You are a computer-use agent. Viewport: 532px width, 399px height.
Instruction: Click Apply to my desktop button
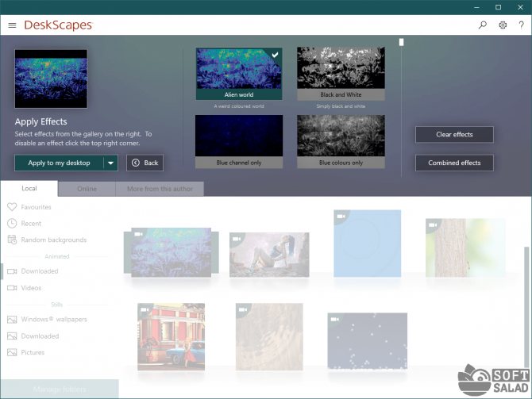tap(59, 163)
